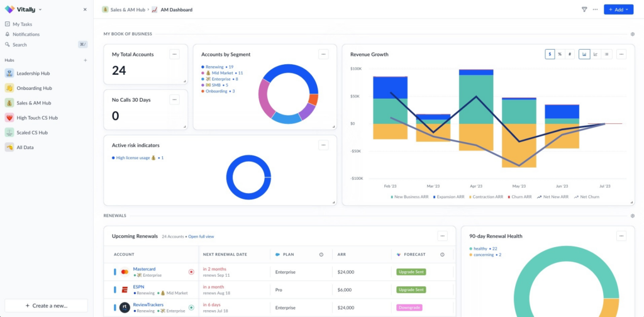Click the Search field in sidebar
Screen dimensions: 644x317
[46, 45]
